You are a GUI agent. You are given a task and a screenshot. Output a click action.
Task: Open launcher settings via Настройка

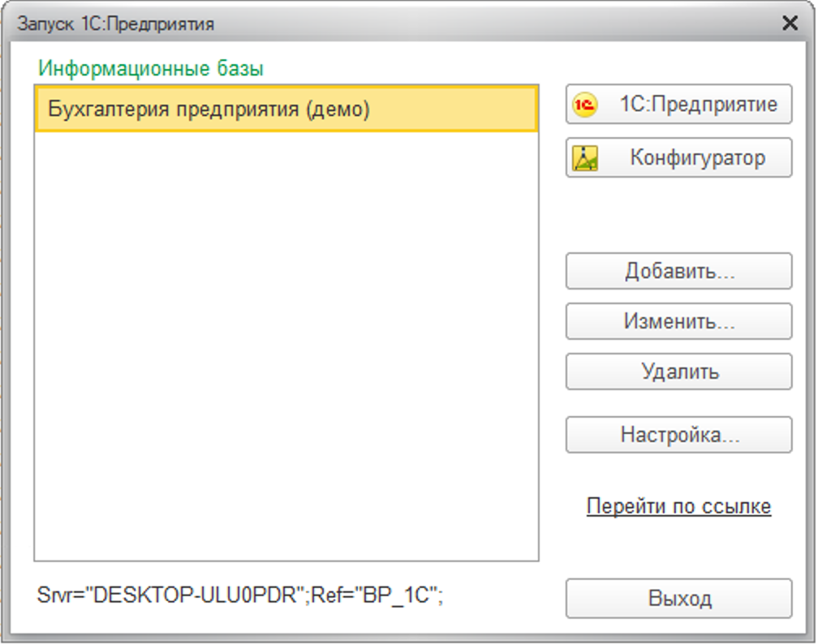tap(678, 435)
